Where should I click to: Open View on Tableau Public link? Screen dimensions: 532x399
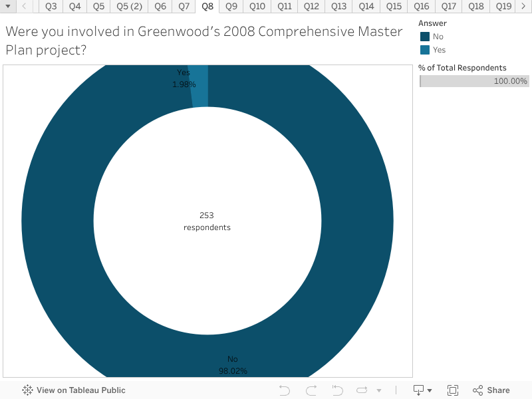(80, 390)
